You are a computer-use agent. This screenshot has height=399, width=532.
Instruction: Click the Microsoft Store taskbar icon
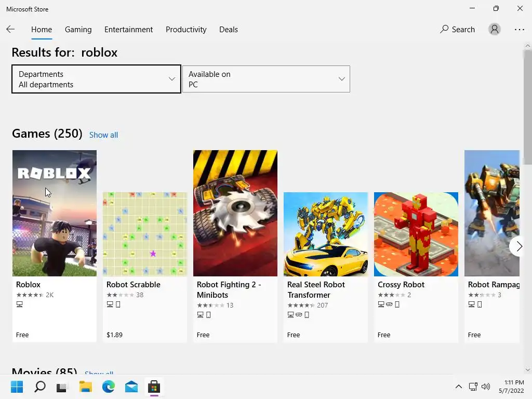[x=154, y=387]
